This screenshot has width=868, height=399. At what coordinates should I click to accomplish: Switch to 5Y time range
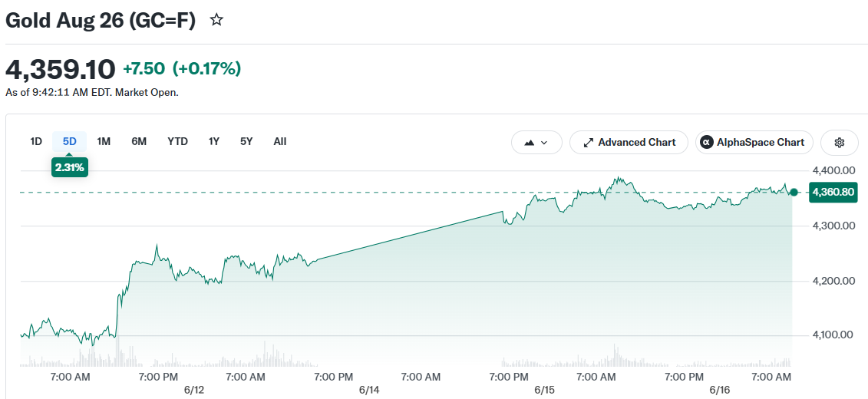pyautogui.click(x=246, y=142)
